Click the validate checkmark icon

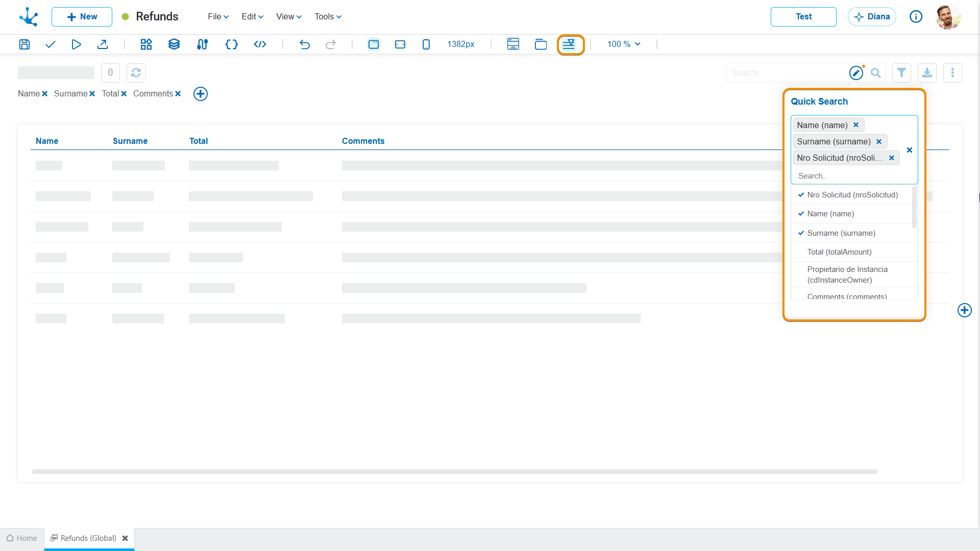[50, 44]
